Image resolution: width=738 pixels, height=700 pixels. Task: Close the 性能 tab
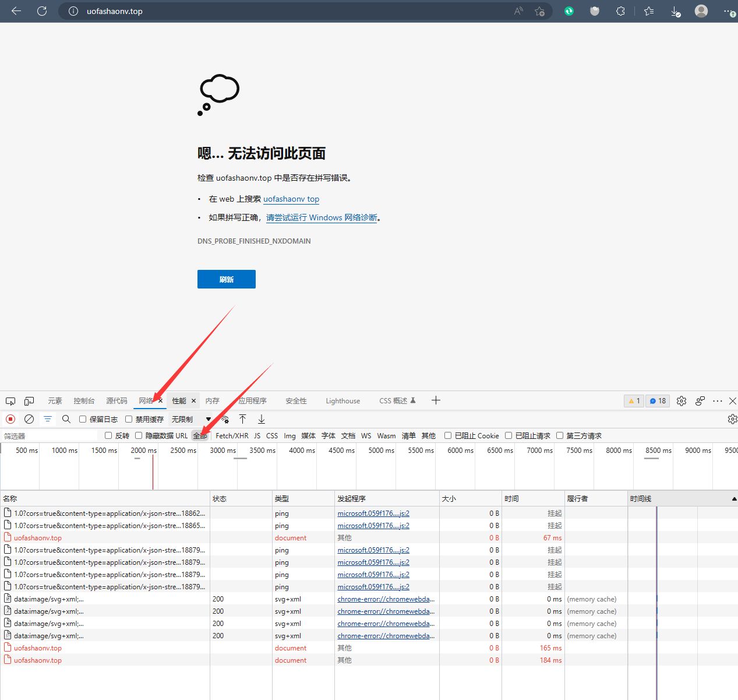(194, 401)
